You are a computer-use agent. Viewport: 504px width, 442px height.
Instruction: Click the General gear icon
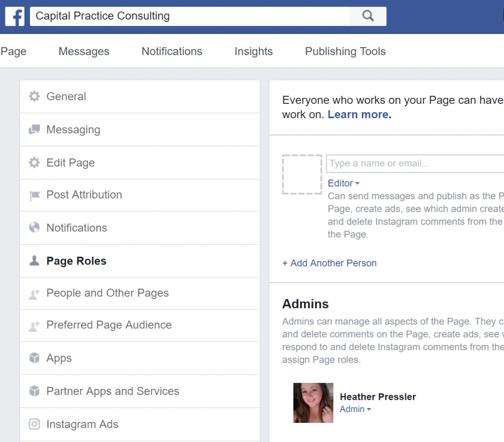[x=34, y=96]
